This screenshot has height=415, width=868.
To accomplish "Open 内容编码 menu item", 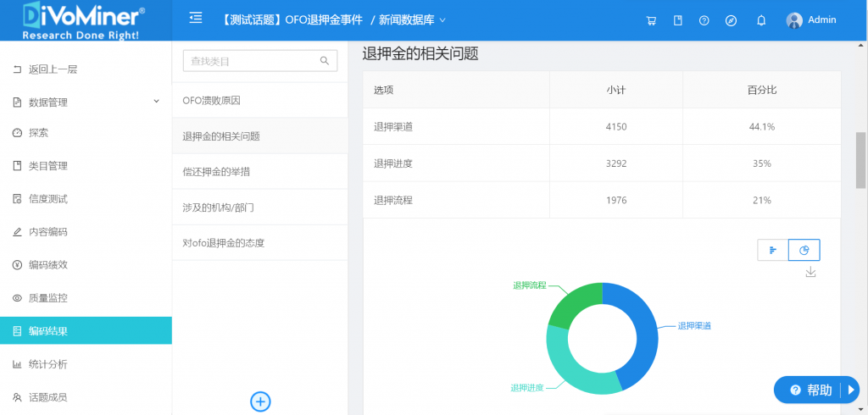I will (x=86, y=232).
